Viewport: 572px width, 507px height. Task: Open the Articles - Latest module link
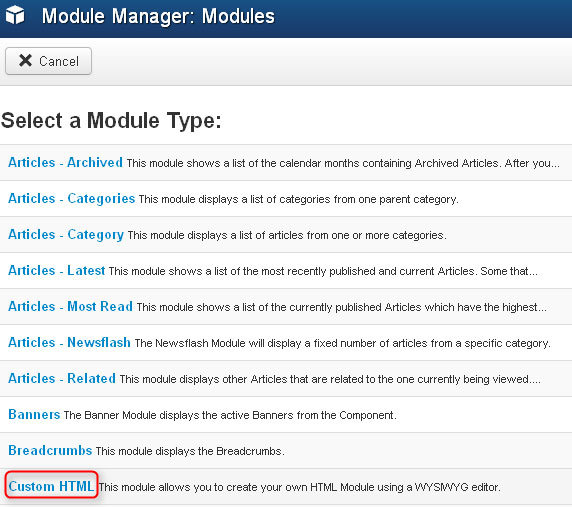click(57, 271)
